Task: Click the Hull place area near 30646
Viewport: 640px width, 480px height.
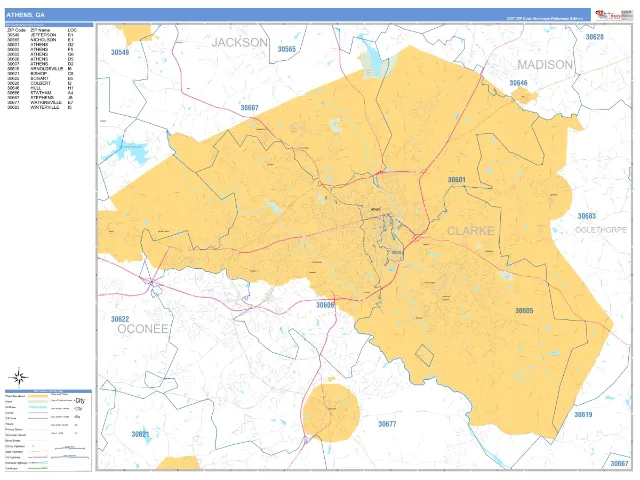Action: (524, 97)
